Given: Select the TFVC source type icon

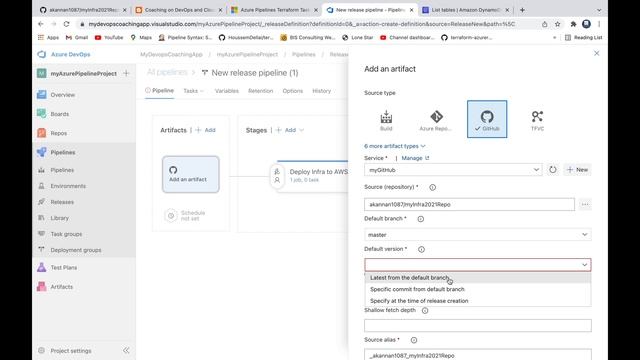Looking at the screenshot, I should pos(537,120).
